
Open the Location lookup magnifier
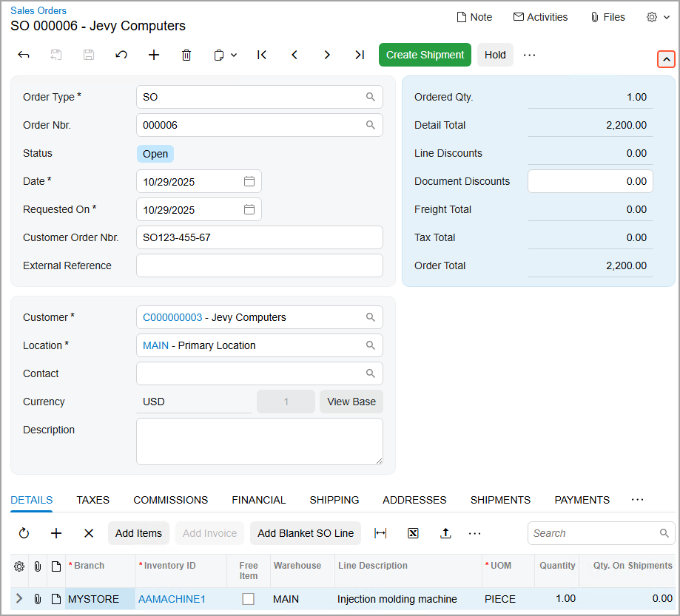371,345
